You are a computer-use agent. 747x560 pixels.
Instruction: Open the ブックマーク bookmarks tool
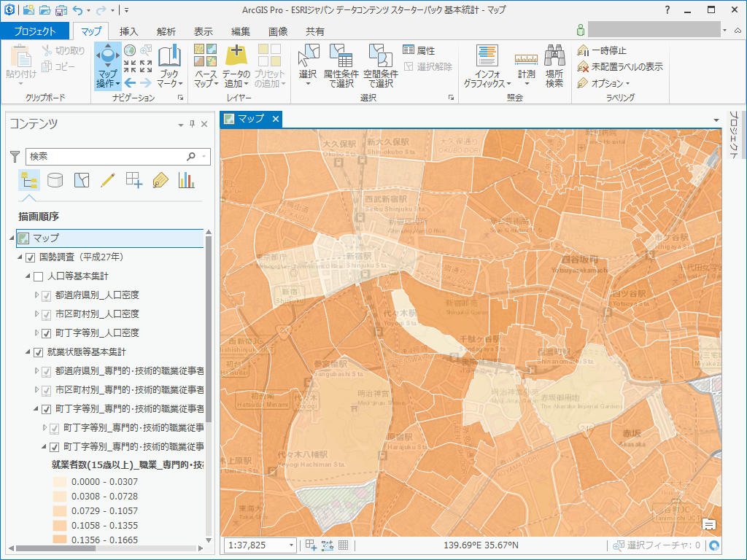[x=169, y=66]
